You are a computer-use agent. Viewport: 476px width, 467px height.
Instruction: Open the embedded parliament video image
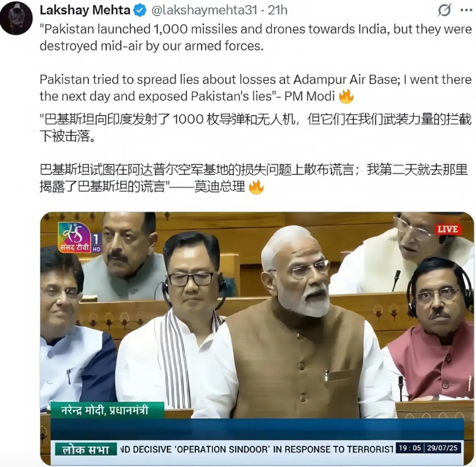tap(257, 338)
